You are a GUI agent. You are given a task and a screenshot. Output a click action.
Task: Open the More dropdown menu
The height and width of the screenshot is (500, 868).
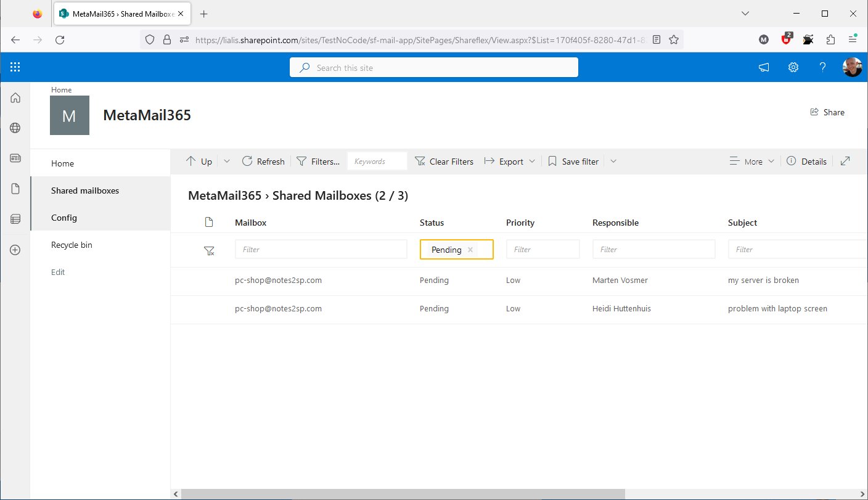[x=751, y=162]
